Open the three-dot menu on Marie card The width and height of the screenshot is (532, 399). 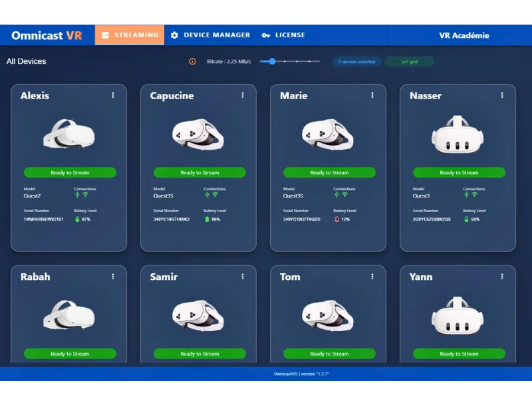coord(372,95)
